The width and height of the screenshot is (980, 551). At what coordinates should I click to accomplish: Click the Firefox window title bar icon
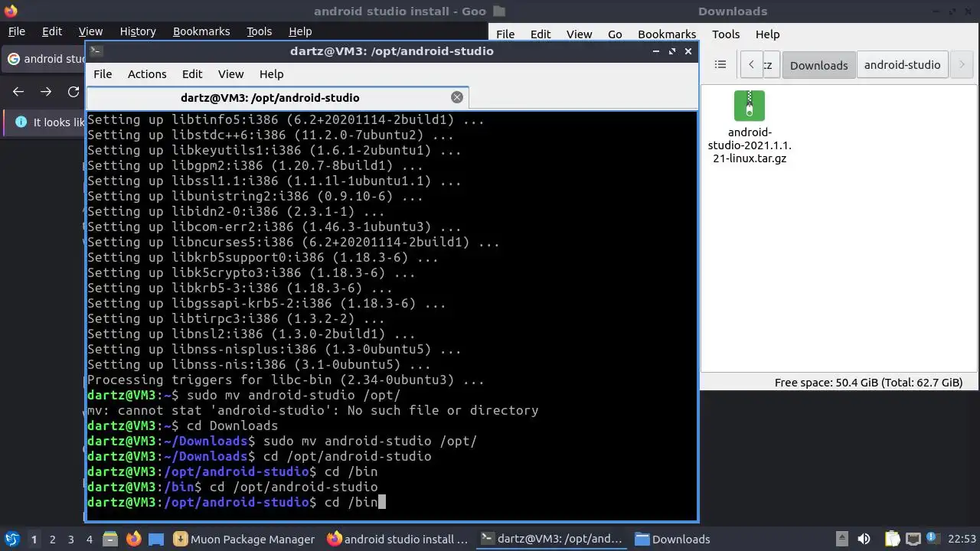pyautogui.click(x=10, y=11)
